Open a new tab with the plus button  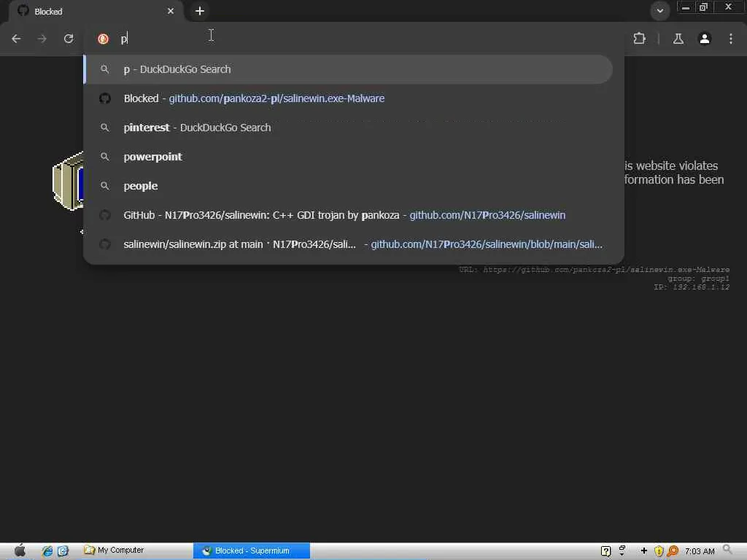click(200, 11)
